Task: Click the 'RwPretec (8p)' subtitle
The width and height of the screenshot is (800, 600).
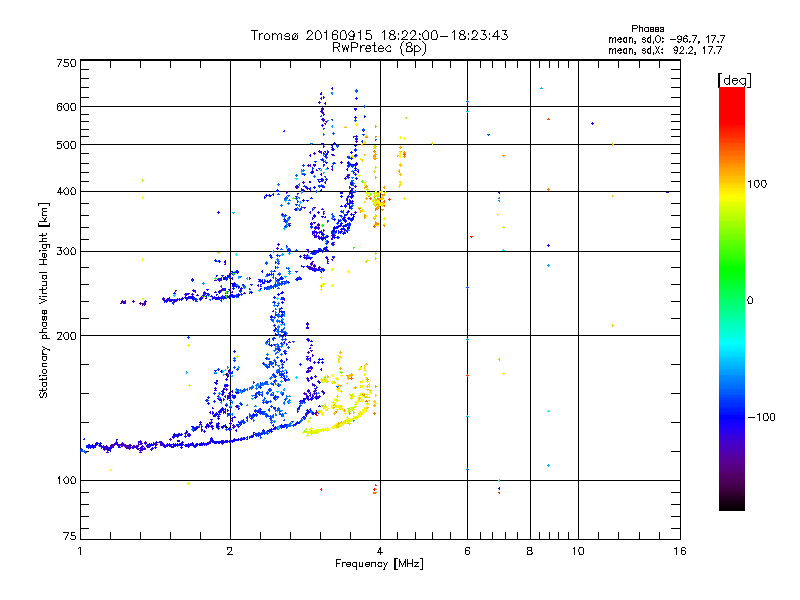Action: point(379,48)
